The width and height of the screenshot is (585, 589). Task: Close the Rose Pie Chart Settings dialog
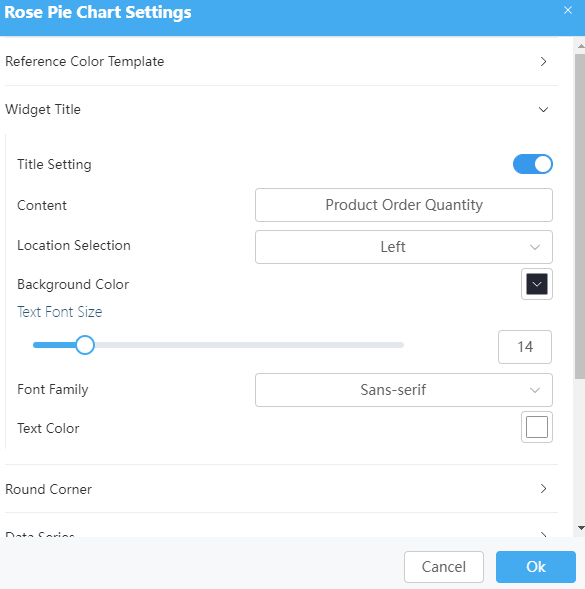point(568,10)
